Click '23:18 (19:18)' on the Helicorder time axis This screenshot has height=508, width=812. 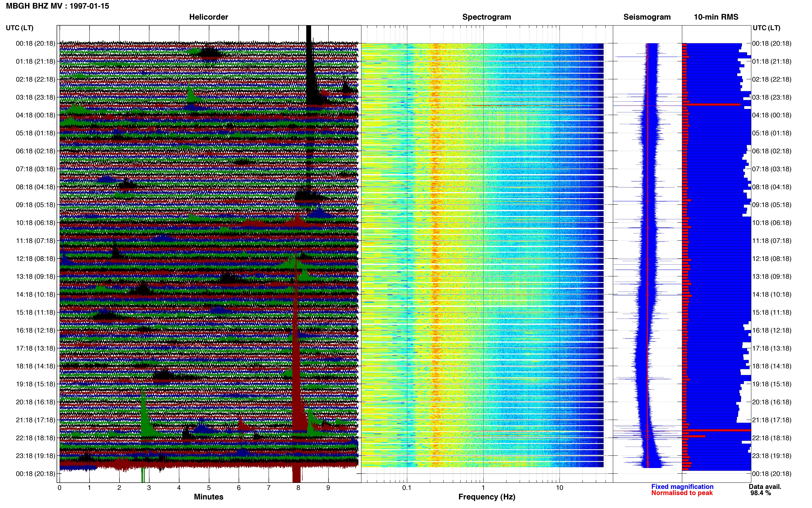36,456
